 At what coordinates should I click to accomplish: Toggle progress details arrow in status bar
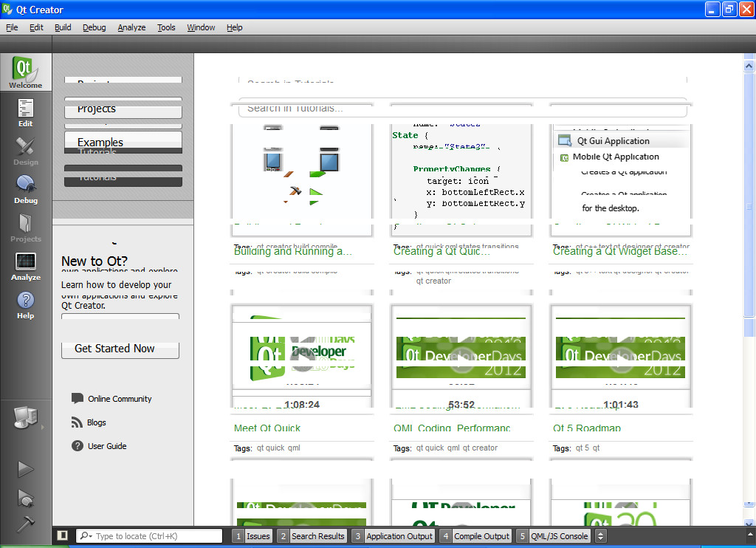point(750,535)
